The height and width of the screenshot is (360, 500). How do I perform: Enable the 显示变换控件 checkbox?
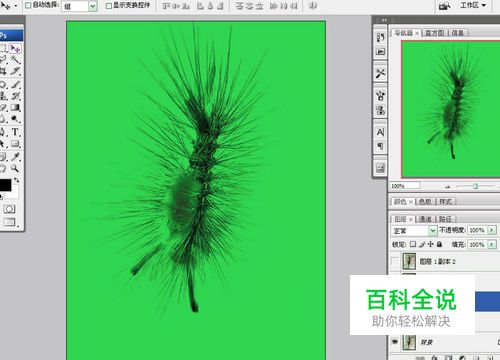109,6
